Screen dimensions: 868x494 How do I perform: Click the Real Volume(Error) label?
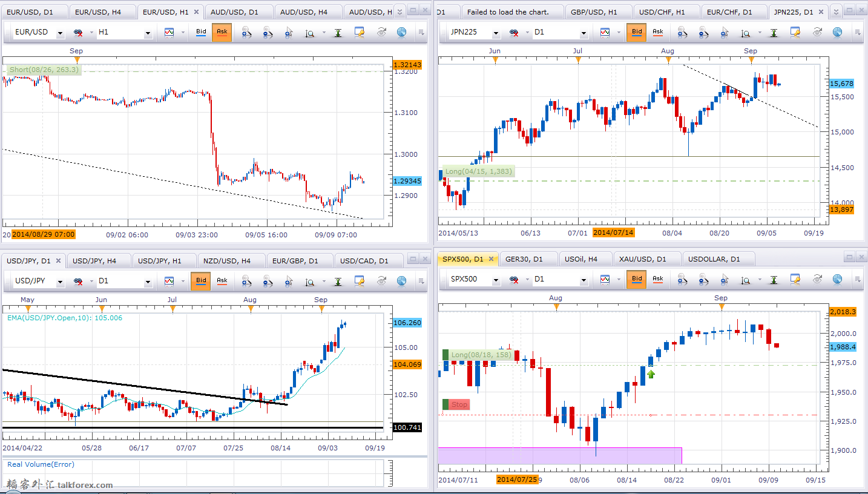click(41, 464)
